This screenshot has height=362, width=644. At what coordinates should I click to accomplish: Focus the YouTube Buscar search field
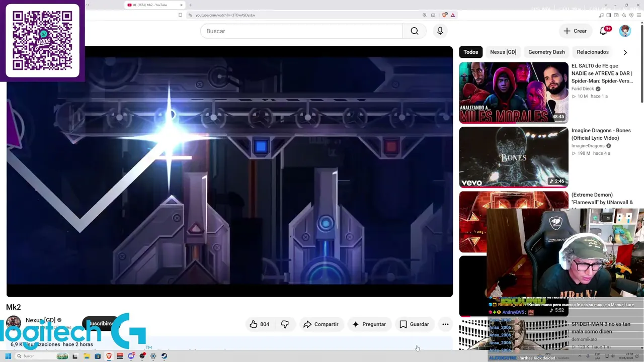(302, 31)
